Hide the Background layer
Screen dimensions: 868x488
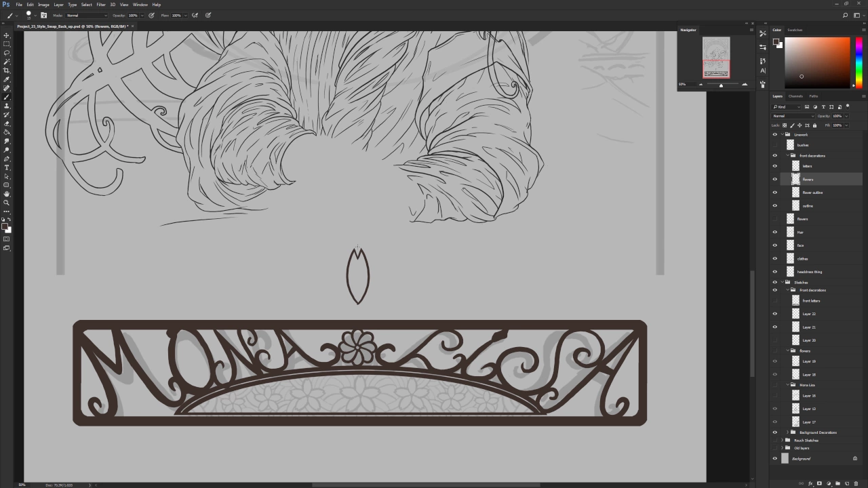[x=775, y=458]
